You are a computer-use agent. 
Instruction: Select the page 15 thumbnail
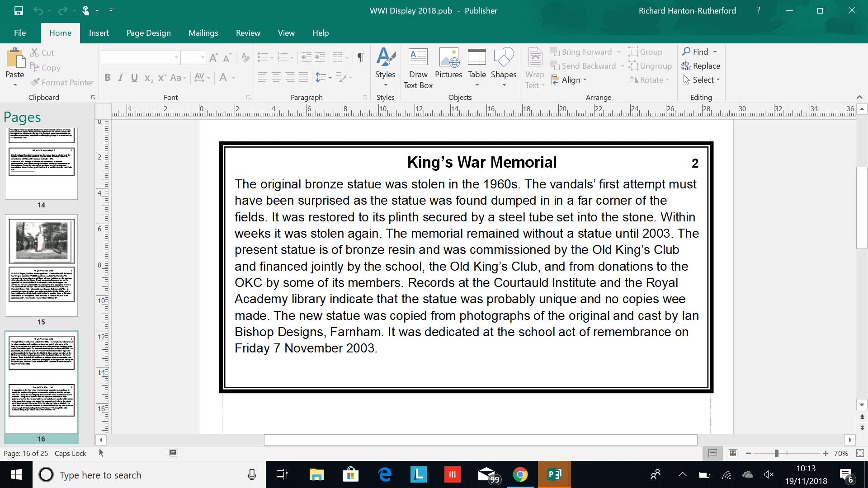41,266
